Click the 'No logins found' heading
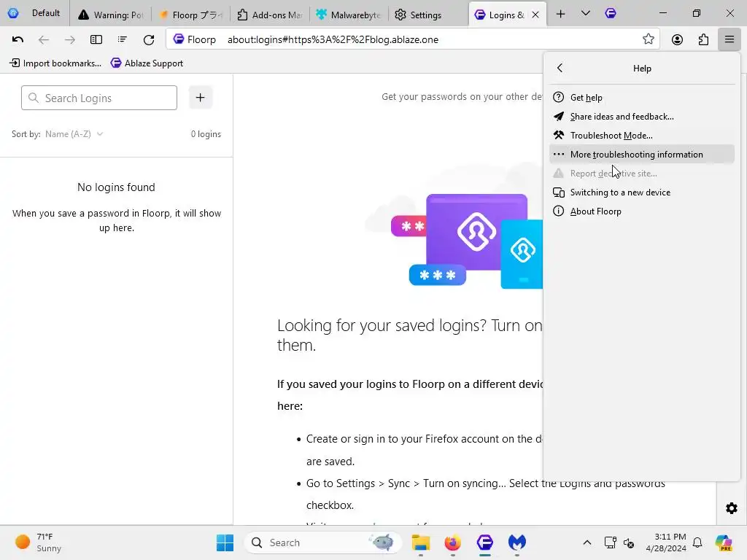Viewport: 747px width, 560px height. 116,187
